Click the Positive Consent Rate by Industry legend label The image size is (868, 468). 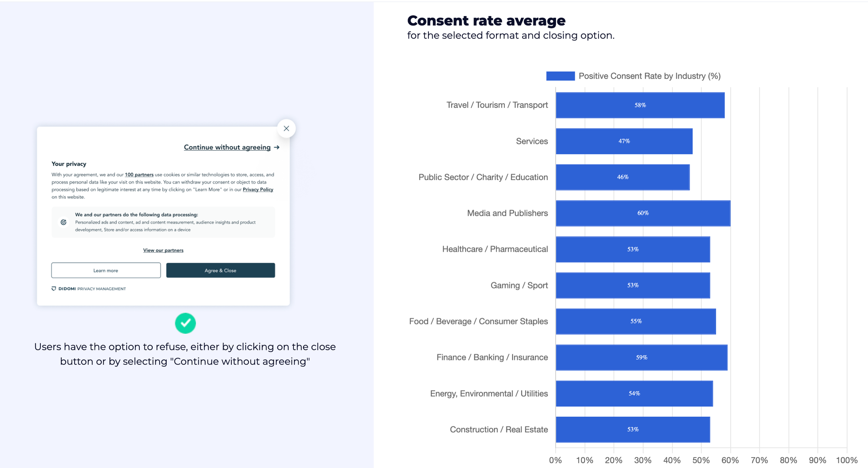pos(650,76)
